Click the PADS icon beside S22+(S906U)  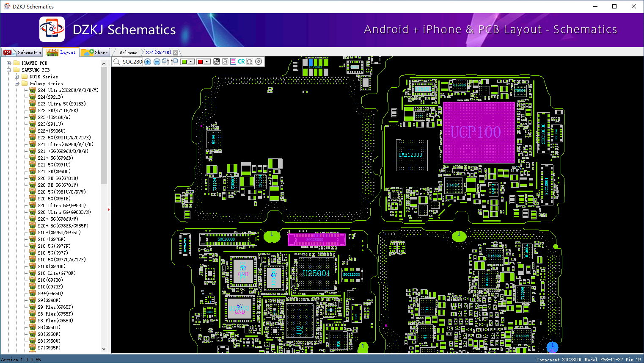[x=33, y=130]
